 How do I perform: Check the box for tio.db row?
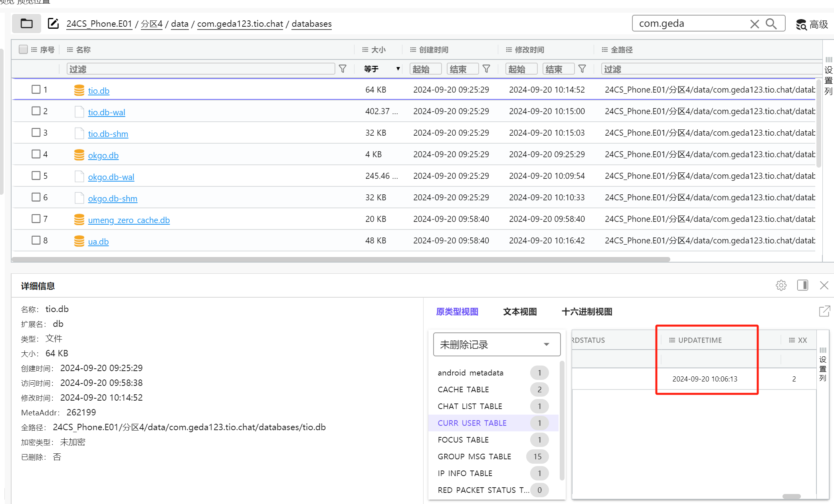36,89
